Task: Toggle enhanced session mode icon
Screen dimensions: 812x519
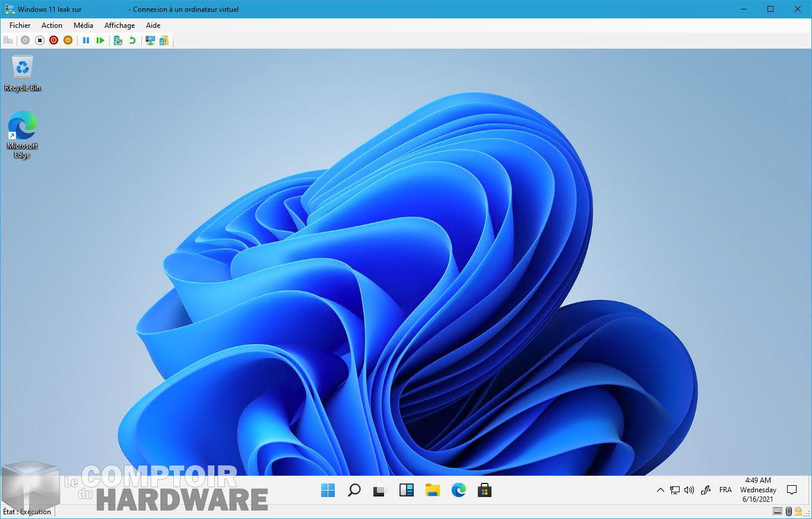Action: pyautogui.click(x=150, y=40)
